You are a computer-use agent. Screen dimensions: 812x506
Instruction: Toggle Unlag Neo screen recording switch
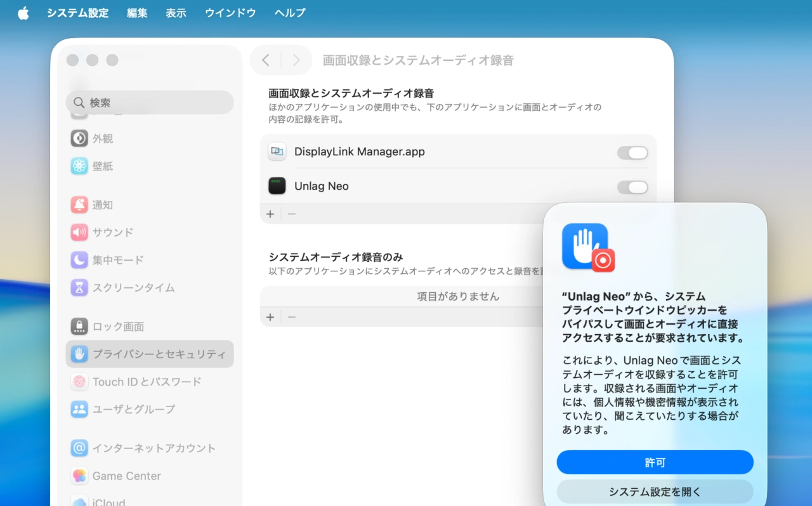632,187
